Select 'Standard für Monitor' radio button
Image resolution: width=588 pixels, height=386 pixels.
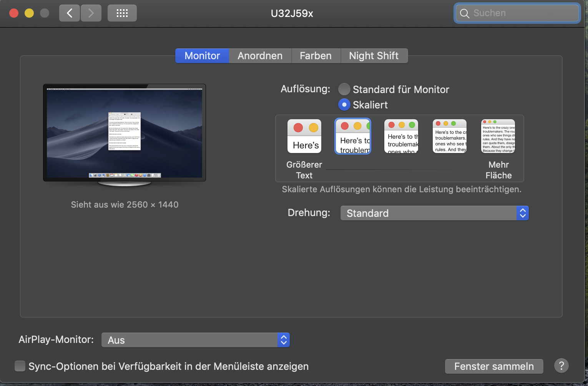(344, 89)
